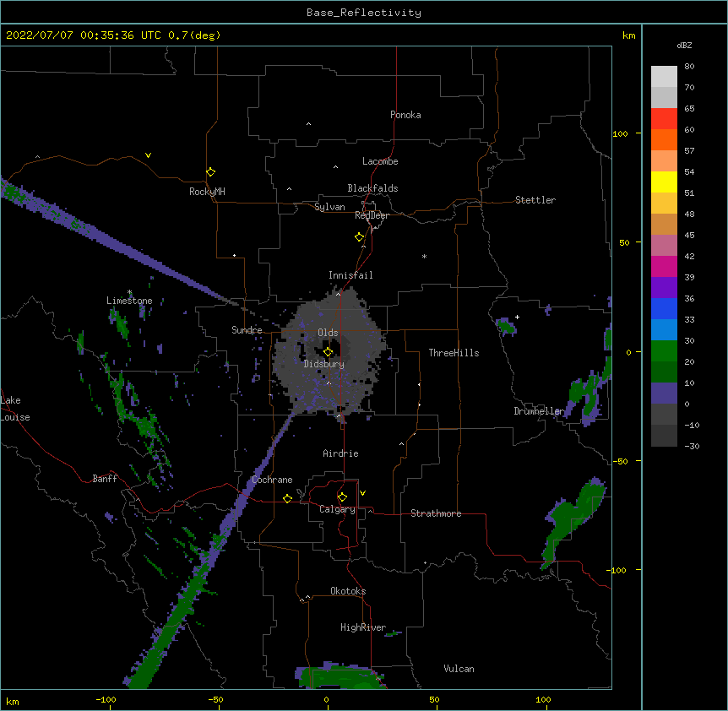
Task: Click the Strathmore label
Action: pyautogui.click(x=436, y=513)
